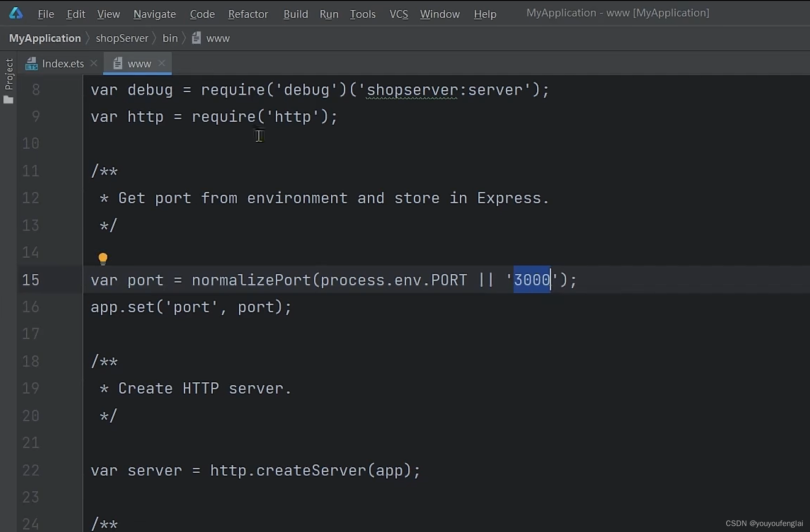Switch to the Index.ets tab

[63, 64]
